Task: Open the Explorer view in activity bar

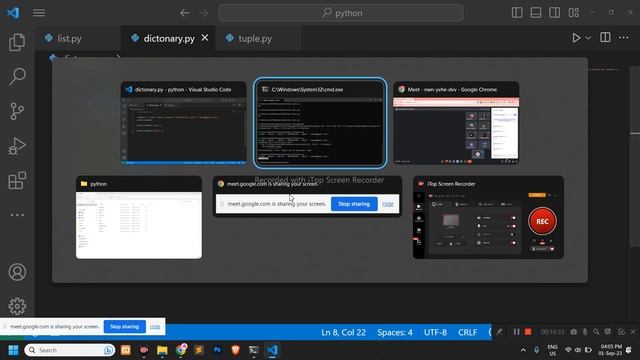Action: (17, 42)
